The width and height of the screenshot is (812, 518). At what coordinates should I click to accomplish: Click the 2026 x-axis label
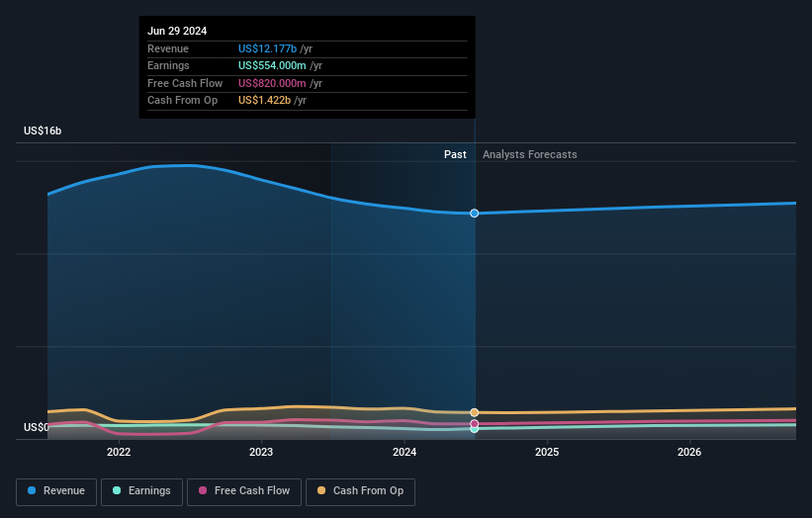[x=689, y=452]
